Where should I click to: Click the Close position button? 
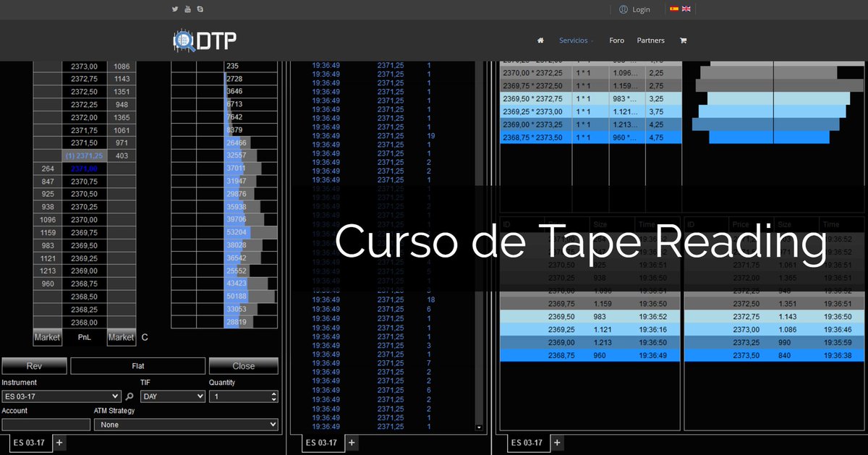(244, 366)
